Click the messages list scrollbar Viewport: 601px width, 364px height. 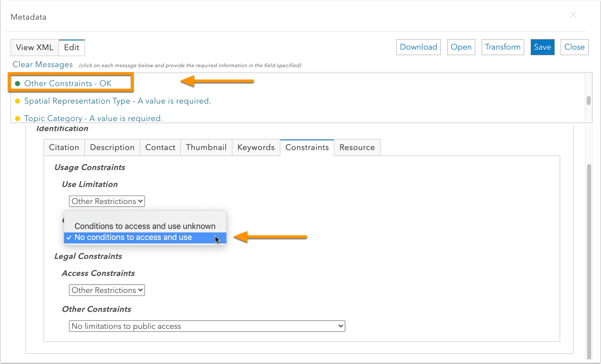click(588, 100)
